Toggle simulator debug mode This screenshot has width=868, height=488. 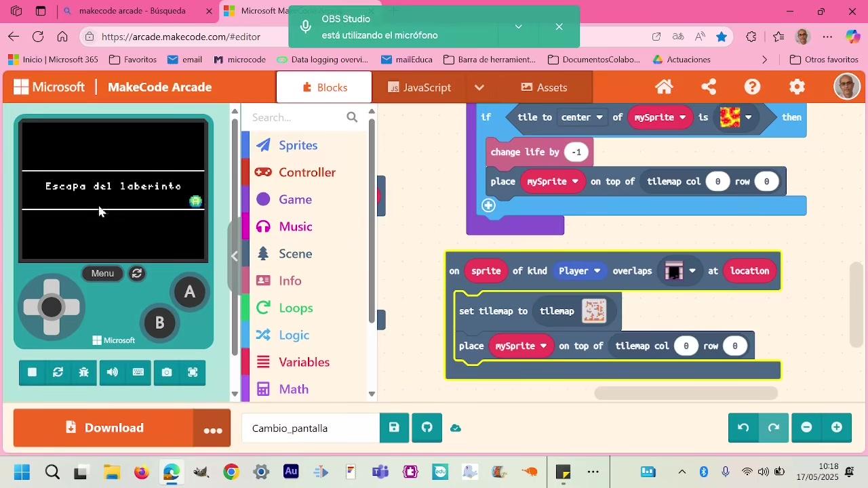(x=83, y=372)
